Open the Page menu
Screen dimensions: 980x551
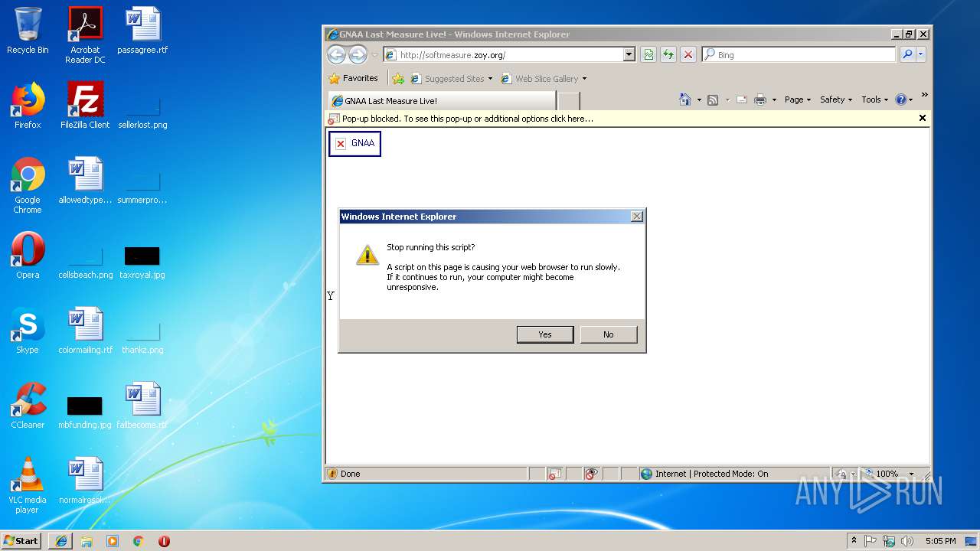click(798, 99)
